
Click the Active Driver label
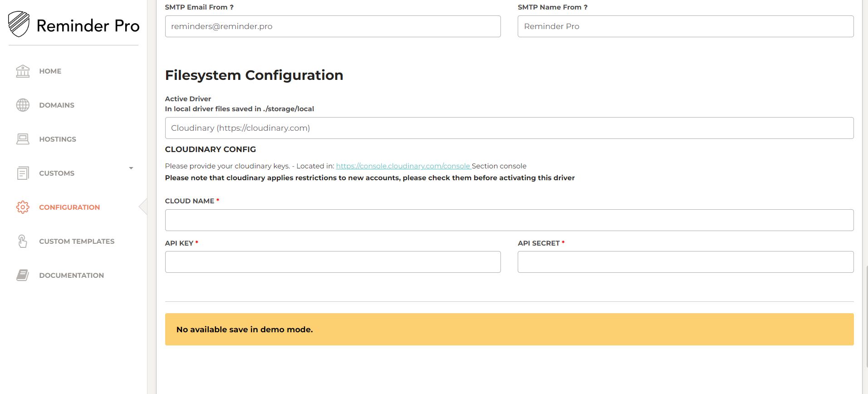click(188, 99)
